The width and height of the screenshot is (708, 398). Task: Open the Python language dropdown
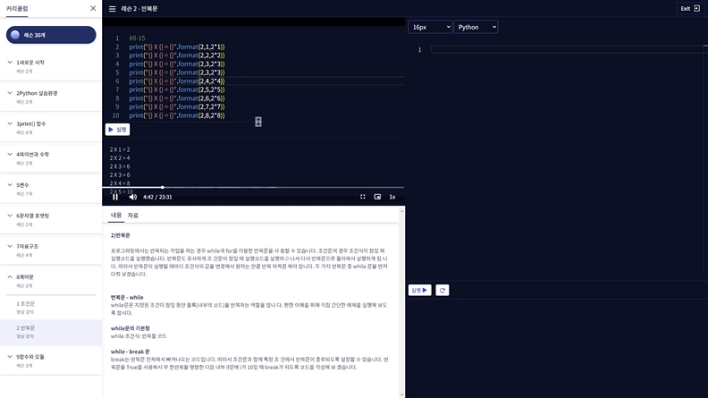(476, 27)
